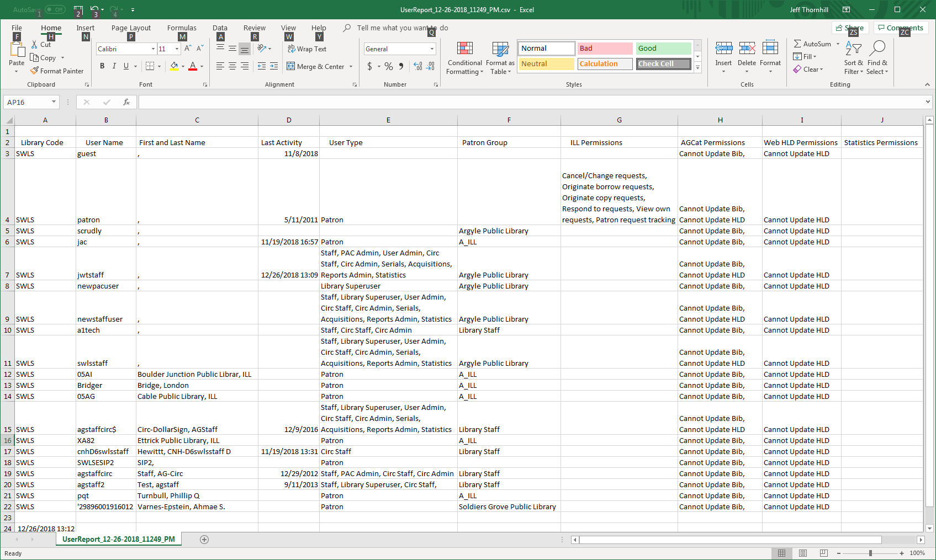Increase decimal places

(x=419, y=66)
